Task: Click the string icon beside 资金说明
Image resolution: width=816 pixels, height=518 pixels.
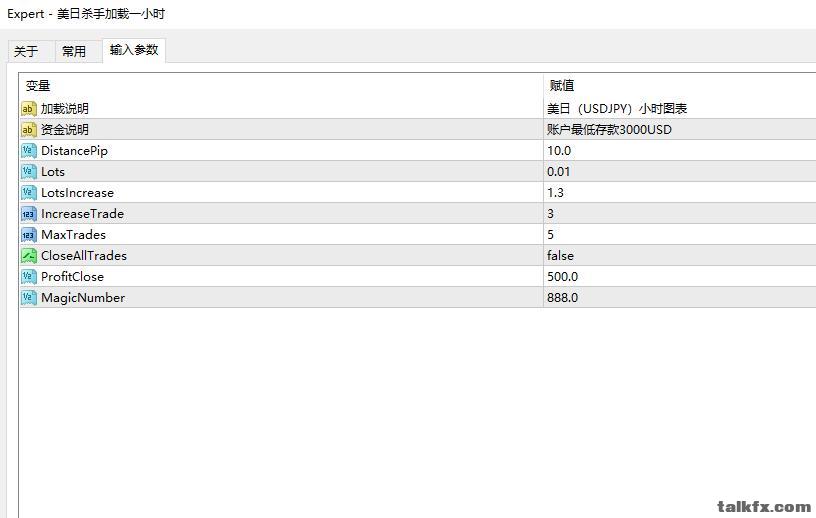Action: (29, 130)
